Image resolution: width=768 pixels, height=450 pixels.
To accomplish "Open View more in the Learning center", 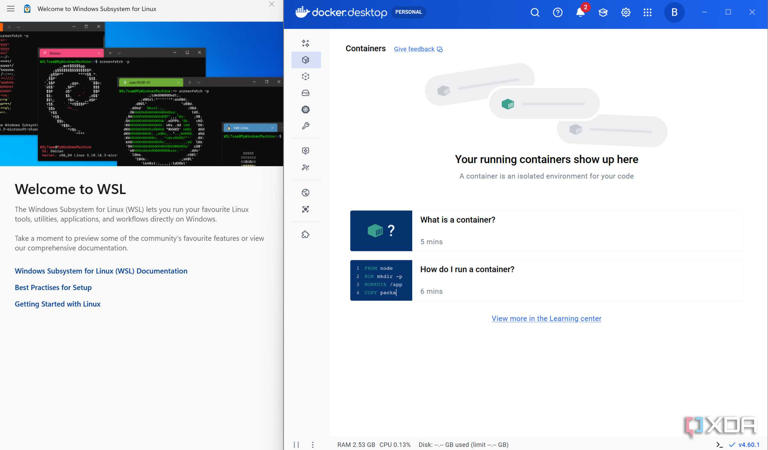I will pyautogui.click(x=546, y=318).
